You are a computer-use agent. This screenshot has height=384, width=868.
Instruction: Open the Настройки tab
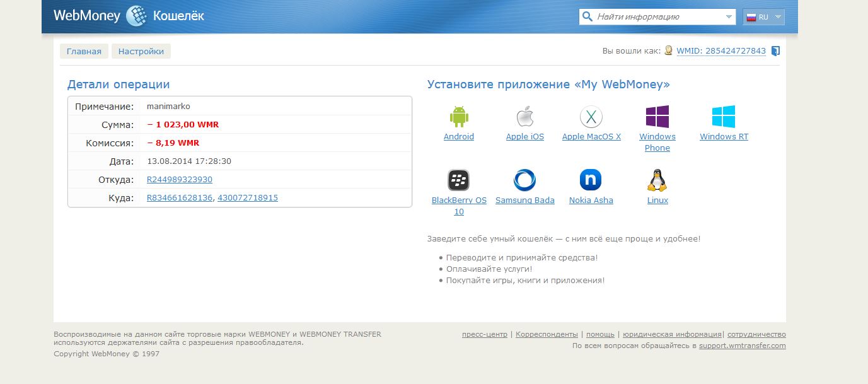(x=141, y=51)
